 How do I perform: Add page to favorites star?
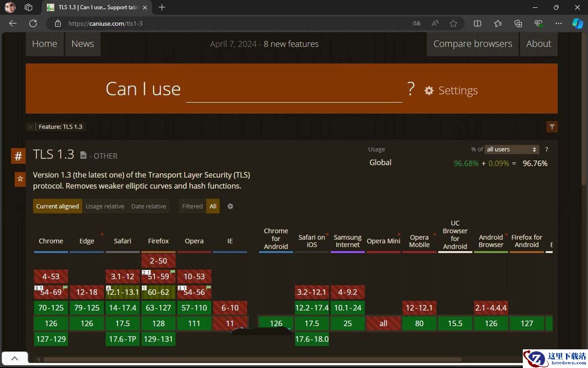453,23
